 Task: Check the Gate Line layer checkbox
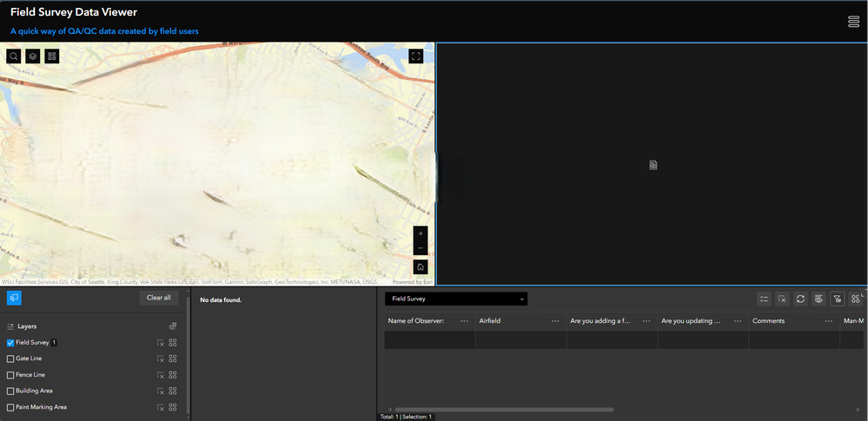coord(10,359)
